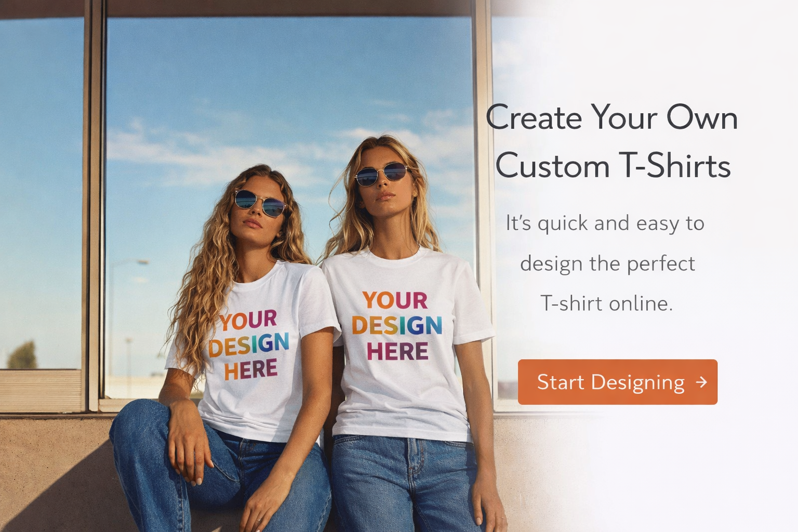Click the small tree in the left window
Screen dimensions: 798x532
click(22, 355)
